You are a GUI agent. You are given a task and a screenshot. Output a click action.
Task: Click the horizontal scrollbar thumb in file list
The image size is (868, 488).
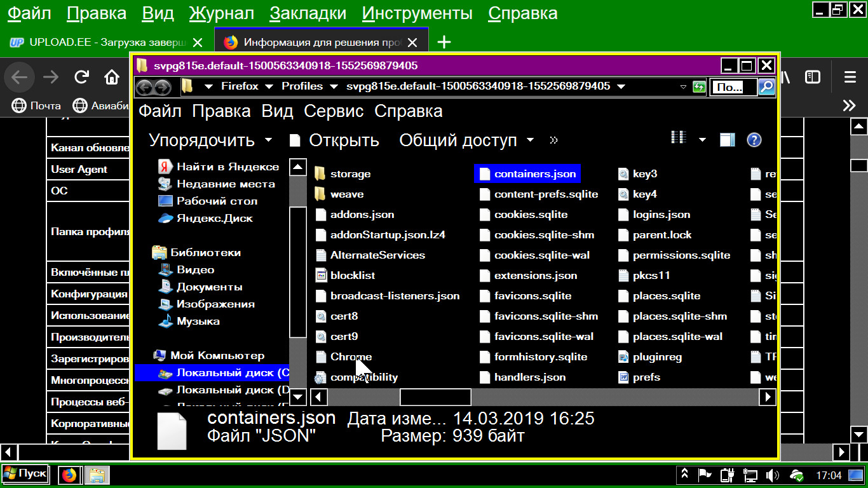coord(435,397)
